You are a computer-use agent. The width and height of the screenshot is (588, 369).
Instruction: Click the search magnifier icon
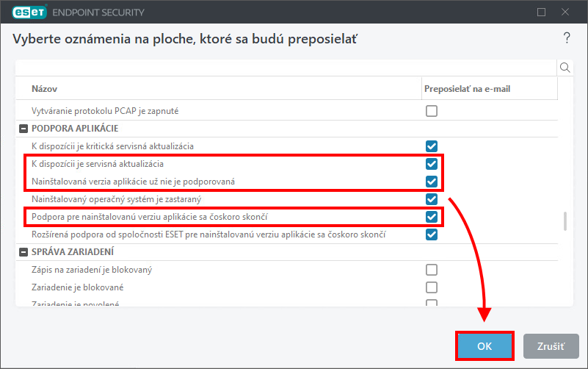(565, 68)
